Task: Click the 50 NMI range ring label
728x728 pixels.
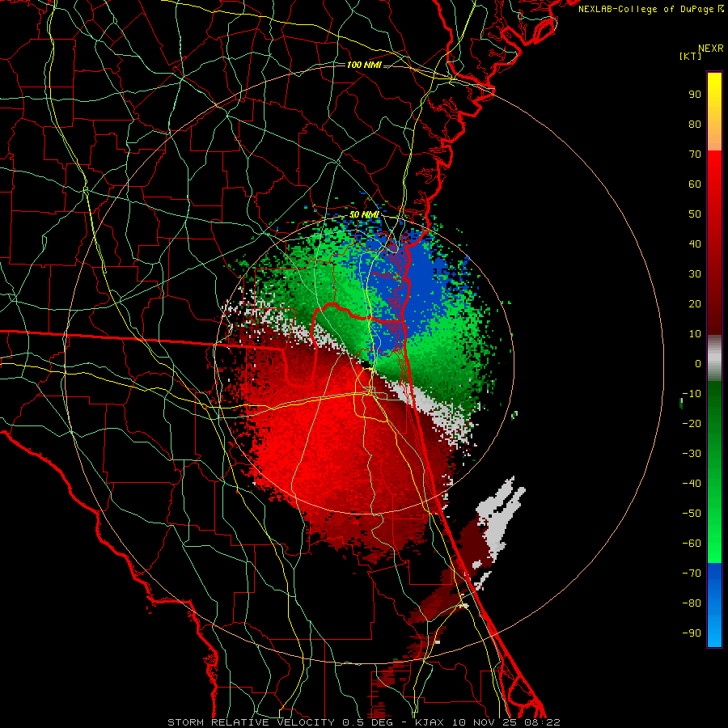Action: coord(364,214)
